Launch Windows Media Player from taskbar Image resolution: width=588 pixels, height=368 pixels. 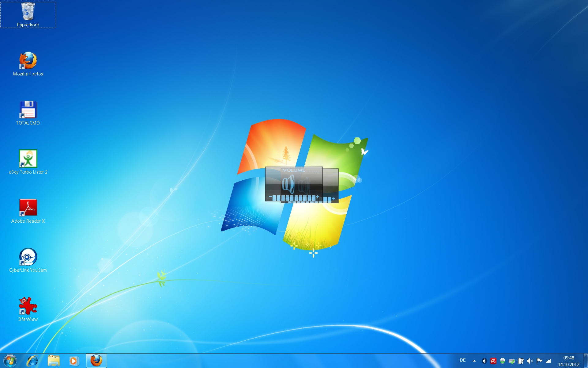(x=74, y=361)
